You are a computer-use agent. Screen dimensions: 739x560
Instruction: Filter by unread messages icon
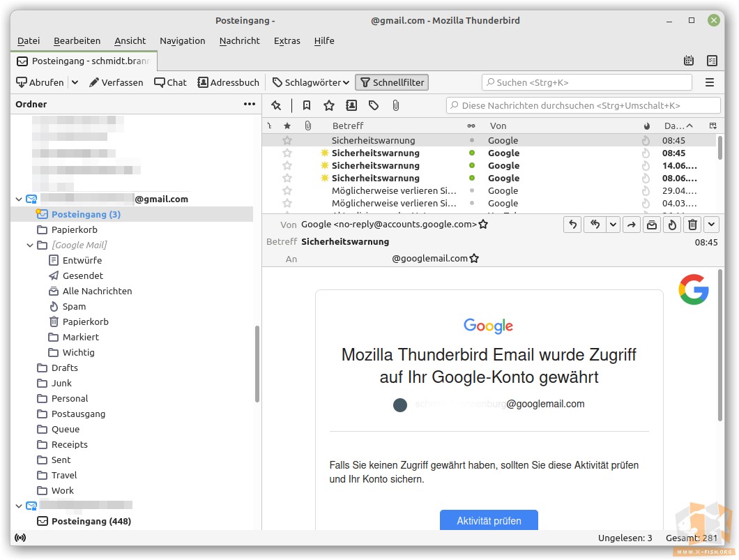tap(307, 105)
